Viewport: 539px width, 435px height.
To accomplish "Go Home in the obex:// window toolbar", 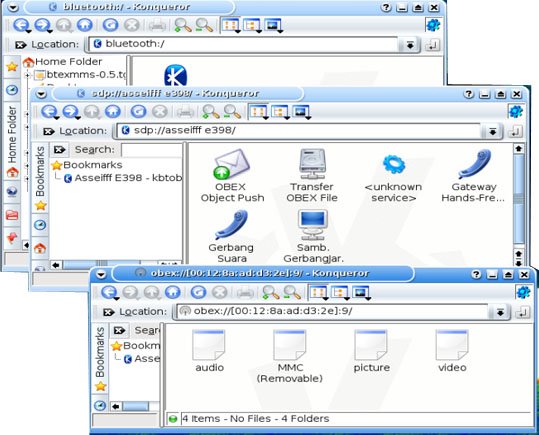I will (x=173, y=292).
